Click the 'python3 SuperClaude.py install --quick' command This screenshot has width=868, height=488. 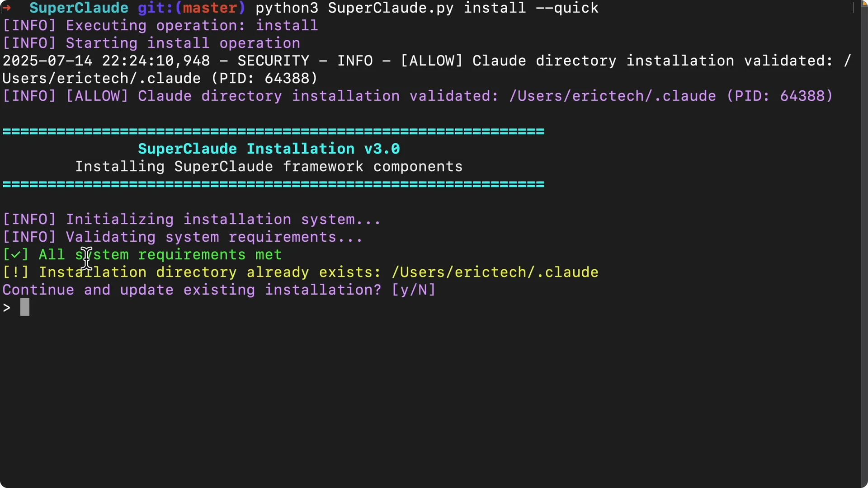point(427,8)
